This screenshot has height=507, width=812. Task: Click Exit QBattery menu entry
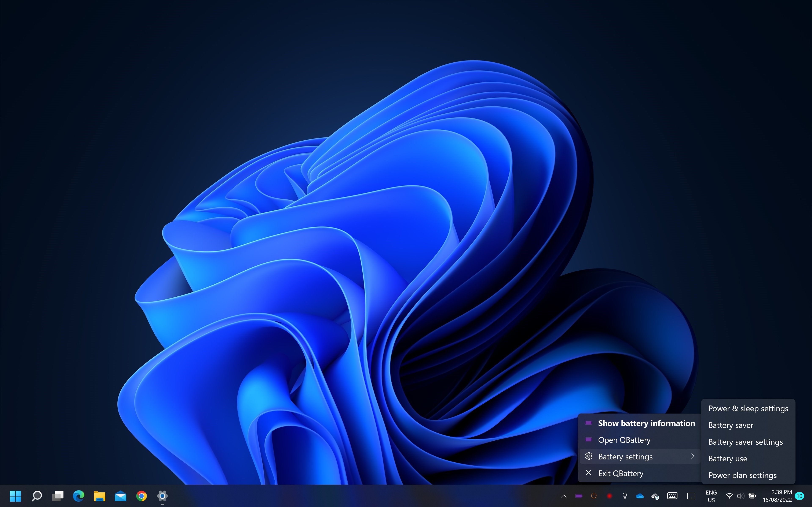pos(620,473)
